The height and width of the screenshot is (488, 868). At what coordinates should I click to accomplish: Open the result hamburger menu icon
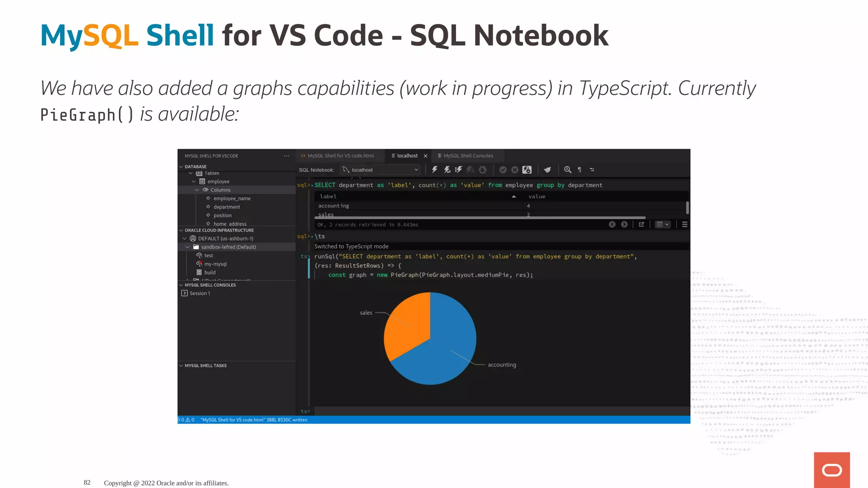(x=684, y=225)
